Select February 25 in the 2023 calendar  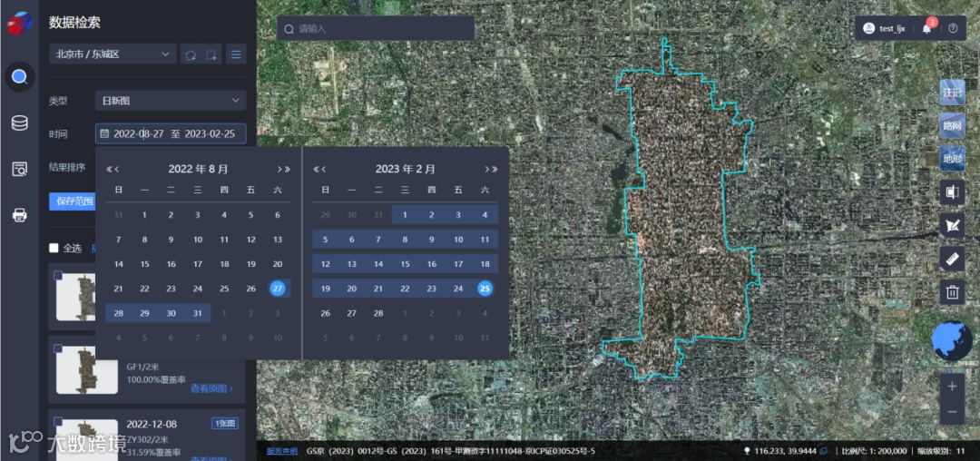click(x=485, y=289)
